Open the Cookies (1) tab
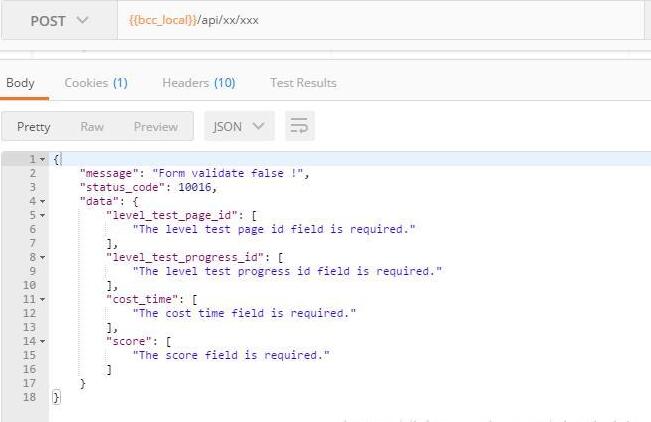Image resolution: width=651 pixels, height=422 pixels. tap(96, 83)
